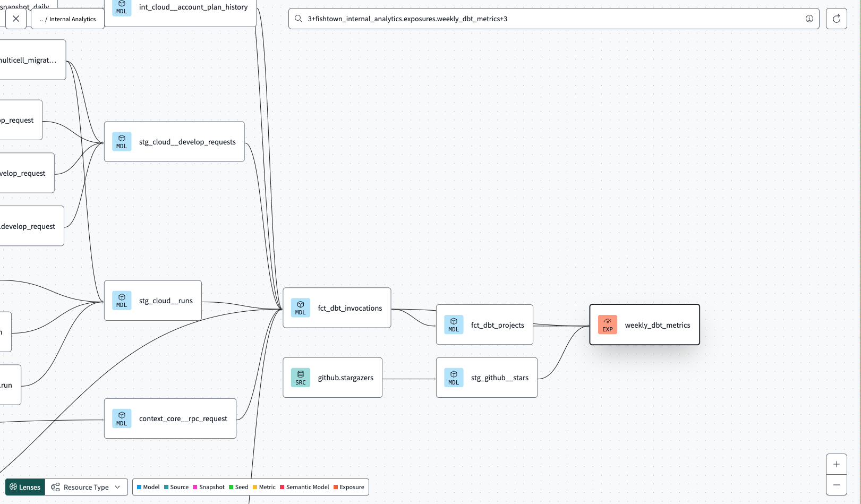This screenshot has height=504, width=861.
Task: Toggle the Model filter in the legend
Action: [x=139, y=487]
